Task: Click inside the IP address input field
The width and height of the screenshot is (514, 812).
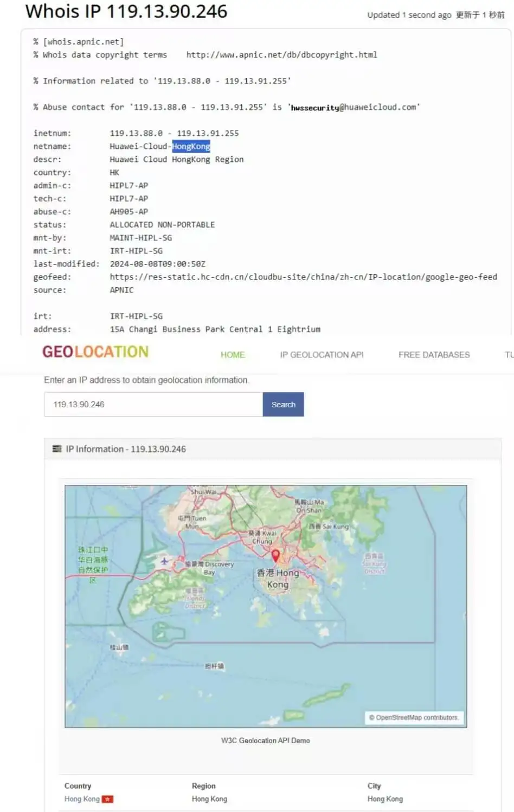Action: (x=152, y=404)
